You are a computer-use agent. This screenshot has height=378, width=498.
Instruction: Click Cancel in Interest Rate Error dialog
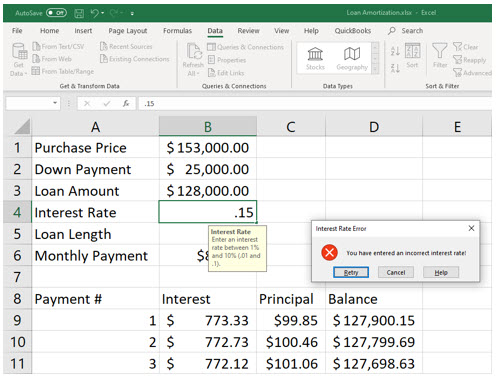coord(396,272)
